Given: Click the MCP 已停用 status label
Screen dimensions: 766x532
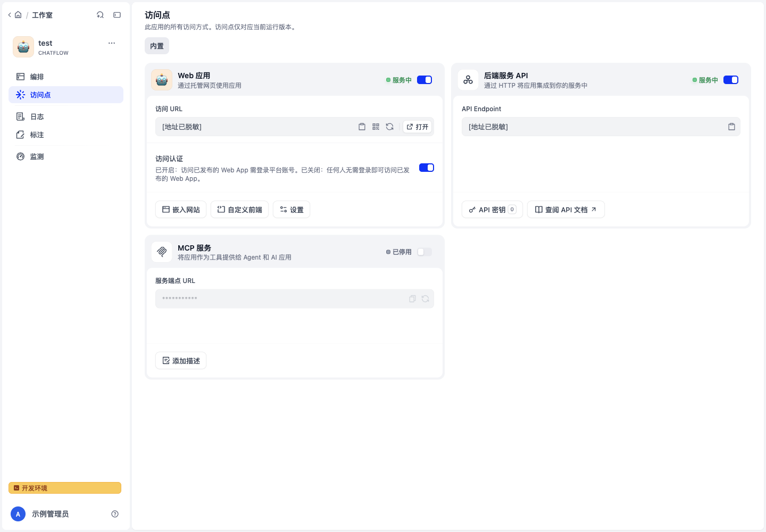Looking at the screenshot, I should (399, 252).
